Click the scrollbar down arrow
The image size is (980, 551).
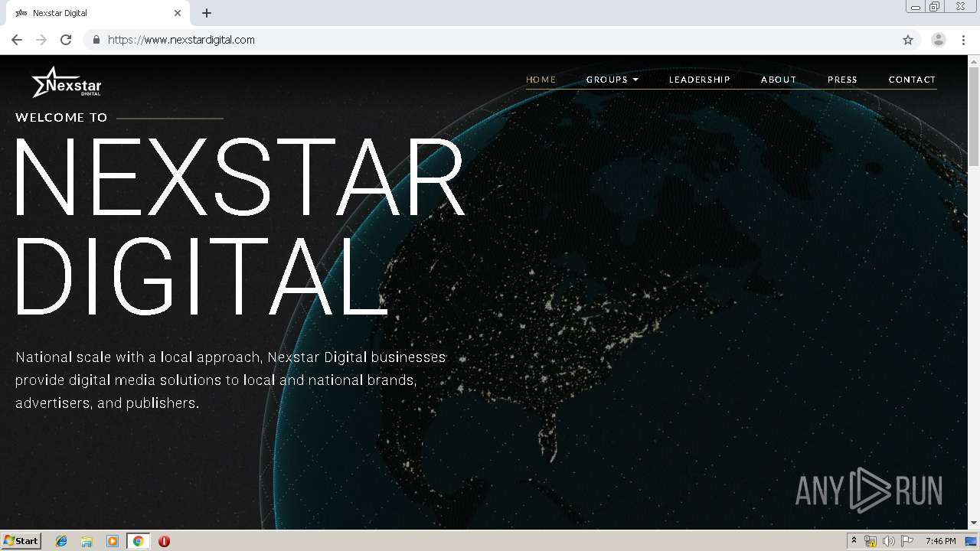(974, 523)
